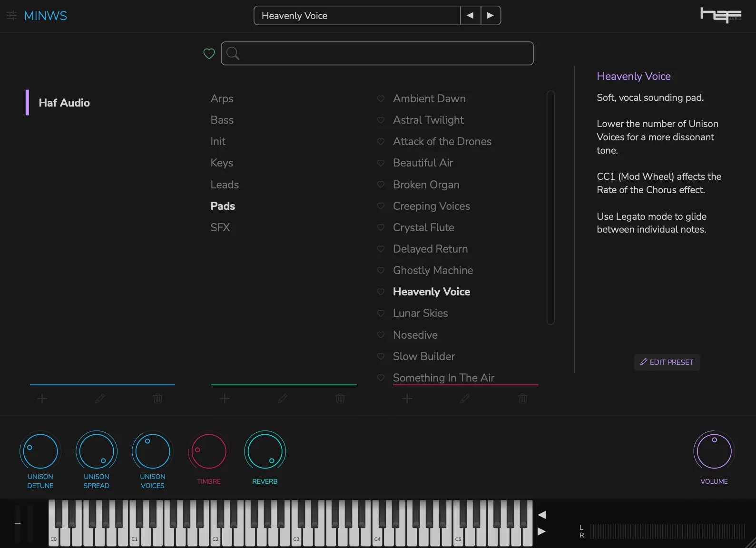Screen dimensions: 756x548
Task: Click the trash icon under the bank column
Action: (x=158, y=399)
